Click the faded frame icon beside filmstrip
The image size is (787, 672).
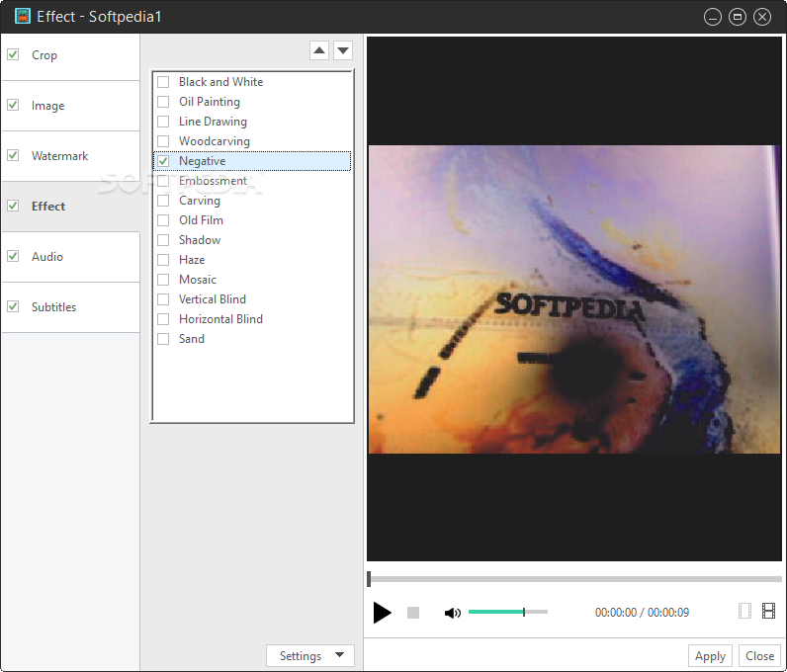(744, 611)
